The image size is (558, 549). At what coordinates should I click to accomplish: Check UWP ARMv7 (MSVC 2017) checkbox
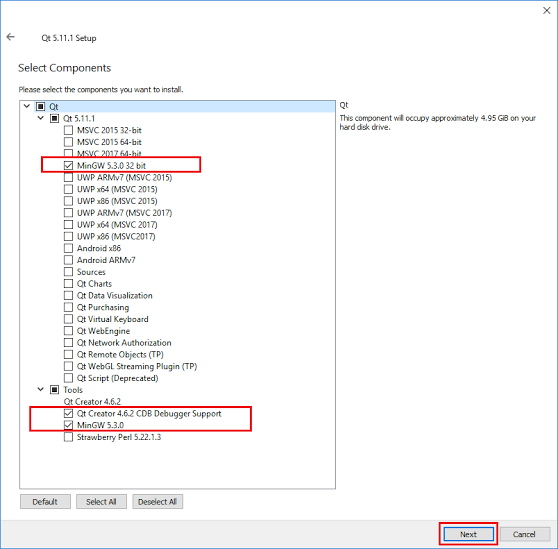coord(68,213)
